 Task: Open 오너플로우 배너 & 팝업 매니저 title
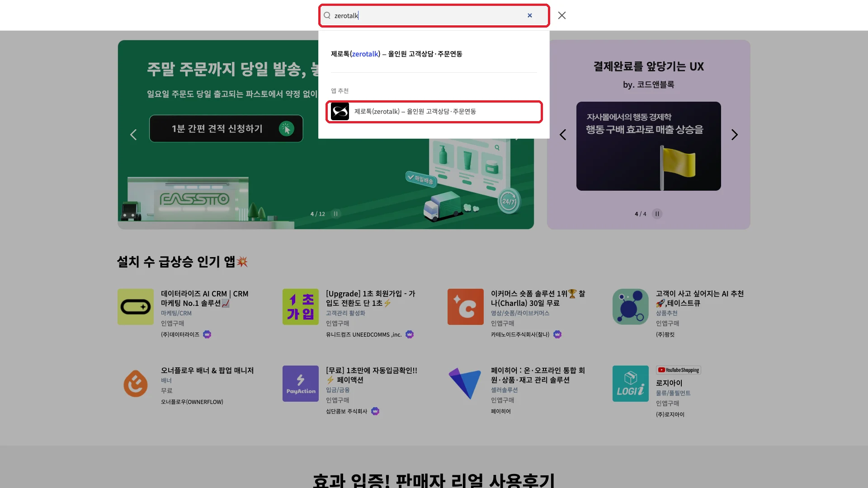tap(208, 371)
